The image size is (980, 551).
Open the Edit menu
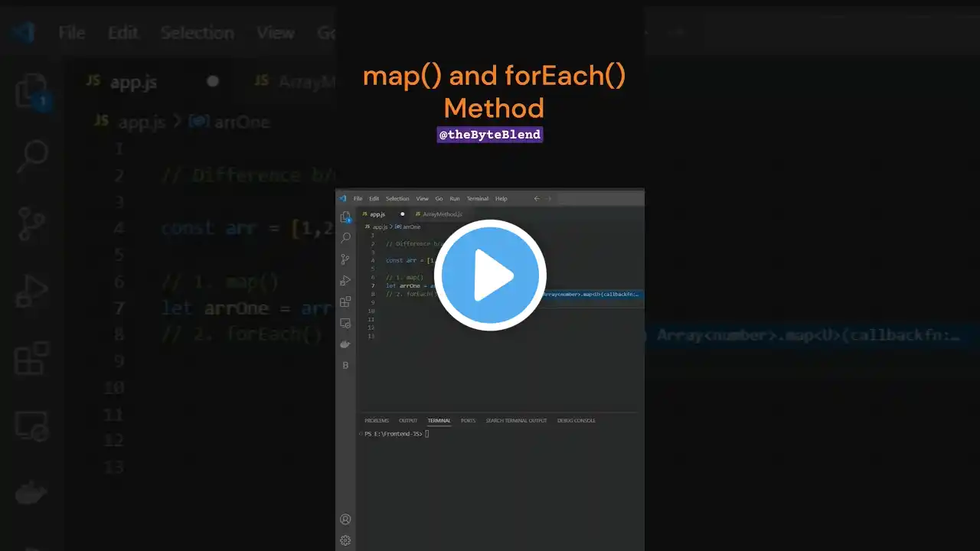374,199
